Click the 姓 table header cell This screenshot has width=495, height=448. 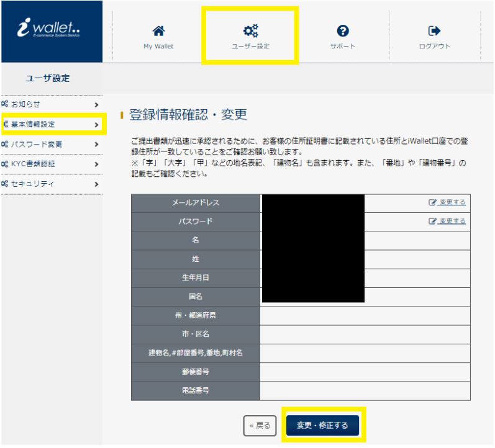click(x=196, y=259)
